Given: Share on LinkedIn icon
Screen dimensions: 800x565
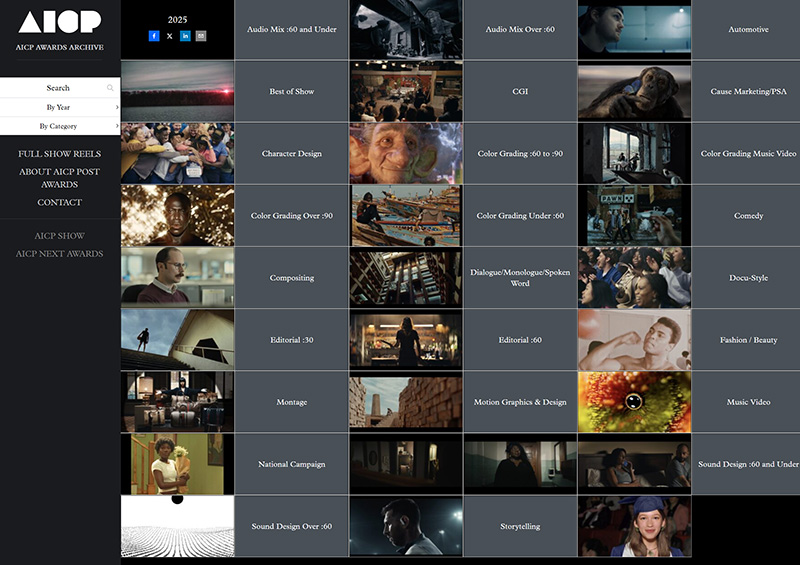Looking at the screenshot, I should click(x=185, y=36).
